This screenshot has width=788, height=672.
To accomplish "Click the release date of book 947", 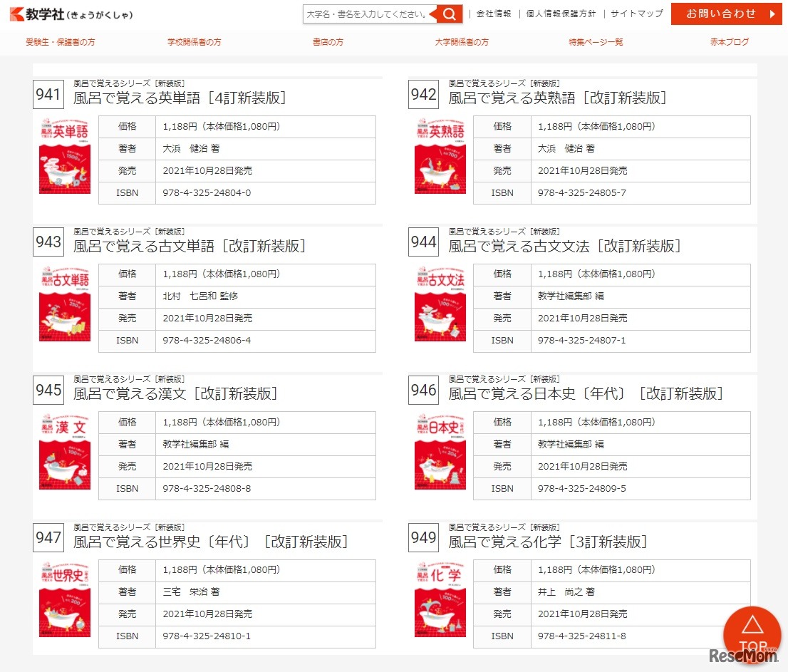I will 207,614.
